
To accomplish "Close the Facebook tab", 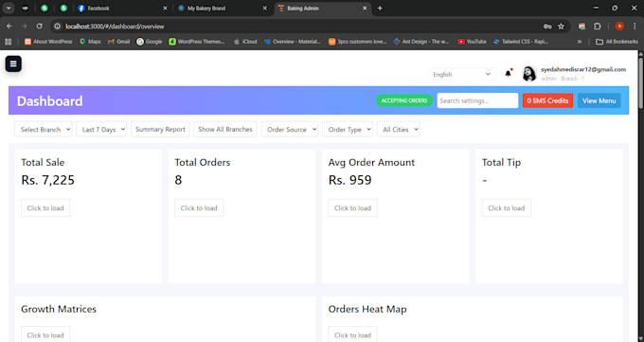I will (165, 9).
